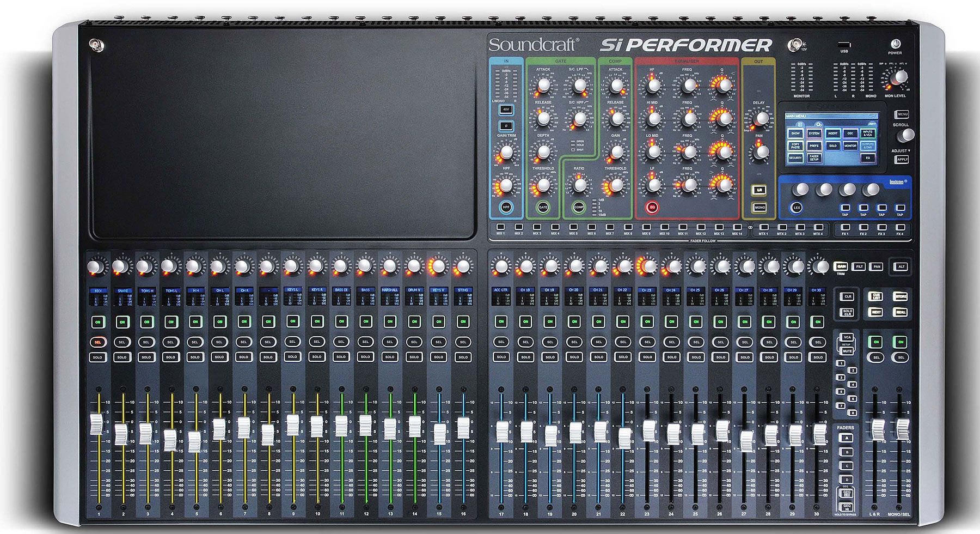Click the USB port
Viewport: 980px width, 534px height.
(844, 44)
